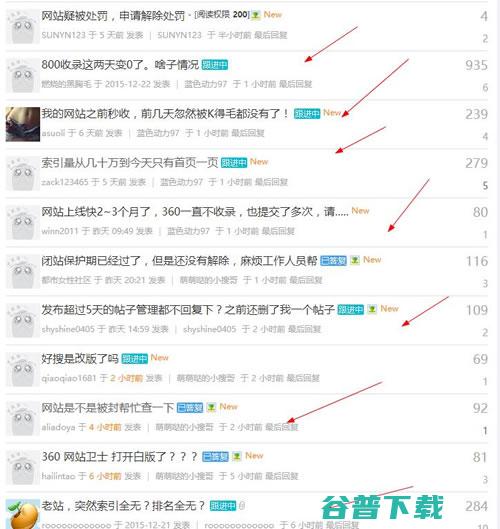Open the profile of author qiaoqiao1681

click(x=69, y=378)
